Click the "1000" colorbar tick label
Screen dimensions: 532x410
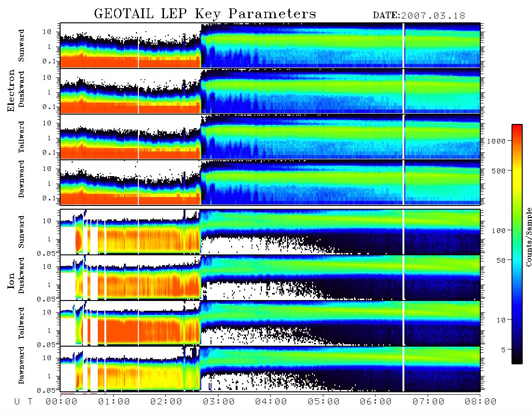tap(497, 141)
